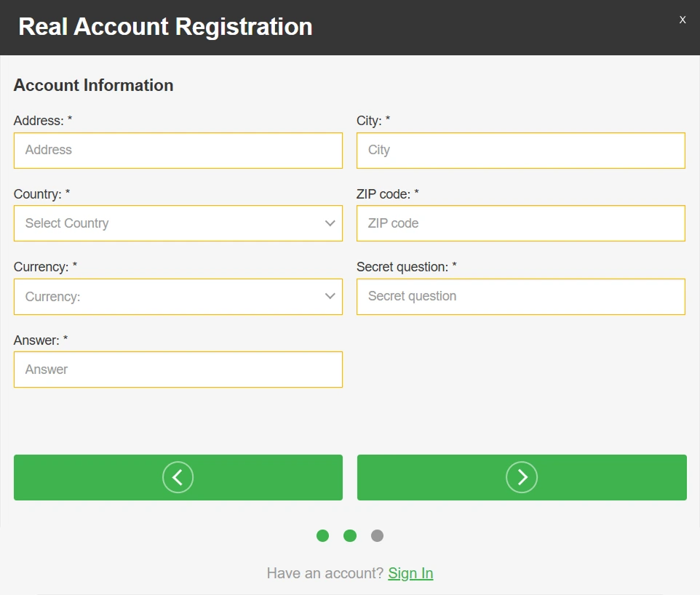The height and width of the screenshot is (595, 700).
Task: Go back using the left arrow icon
Action: pyautogui.click(x=178, y=477)
